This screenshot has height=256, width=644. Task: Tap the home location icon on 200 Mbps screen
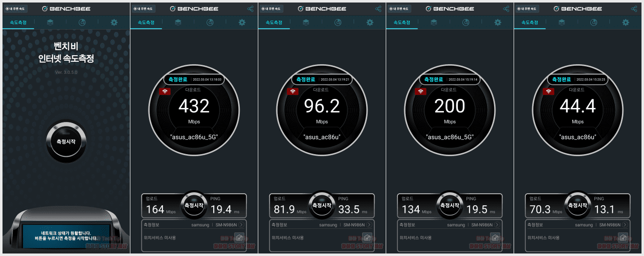click(x=495, y=237)
